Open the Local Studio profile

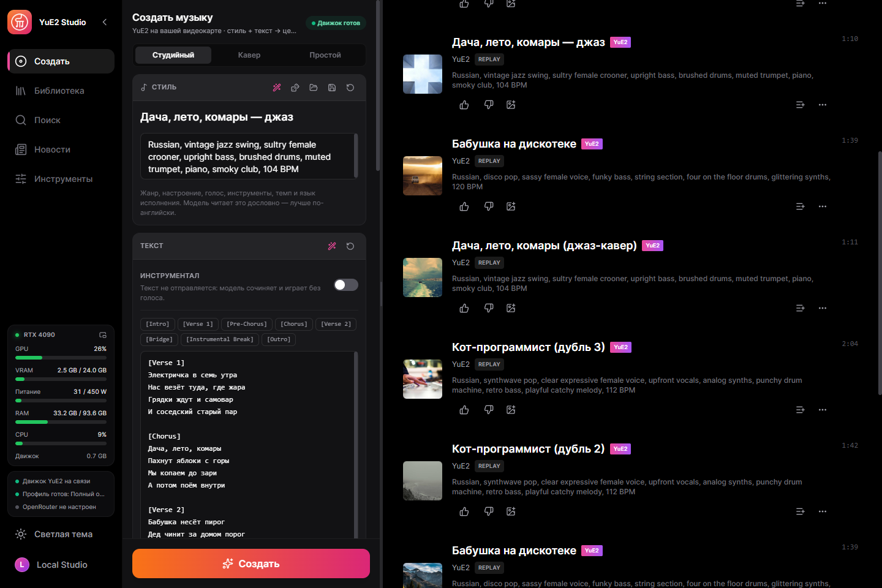pos(61,565)
